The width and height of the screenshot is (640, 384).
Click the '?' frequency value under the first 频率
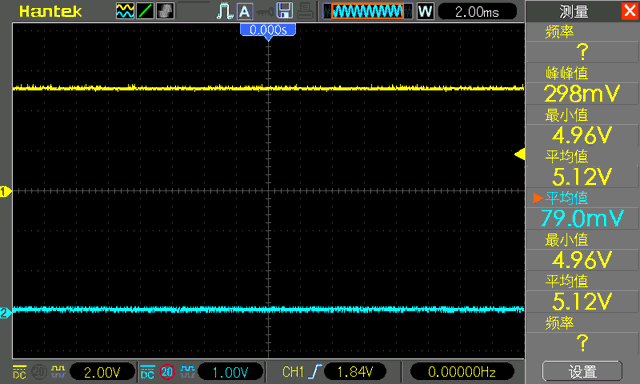[x=582, y=52]
